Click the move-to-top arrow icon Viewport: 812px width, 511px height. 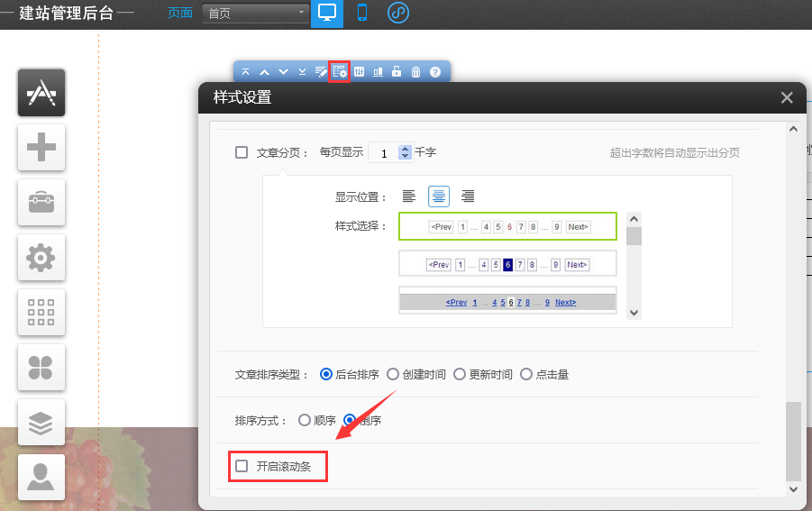tap(246, 72)
